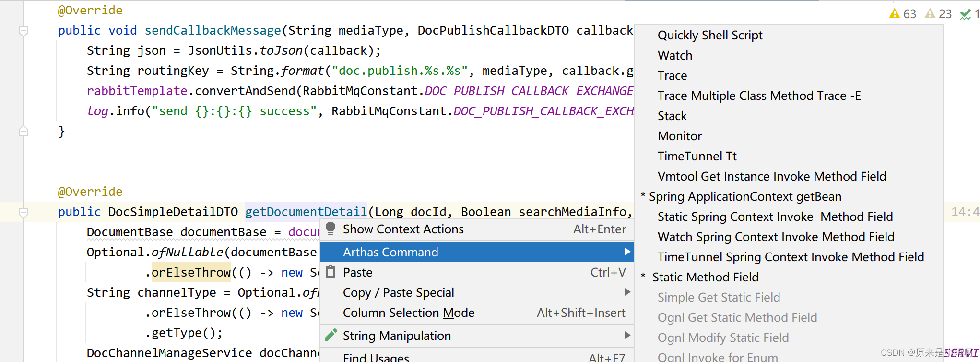Toggle Column Selection Mode
Screen dimensions: 980x362
tap(477, 313)
